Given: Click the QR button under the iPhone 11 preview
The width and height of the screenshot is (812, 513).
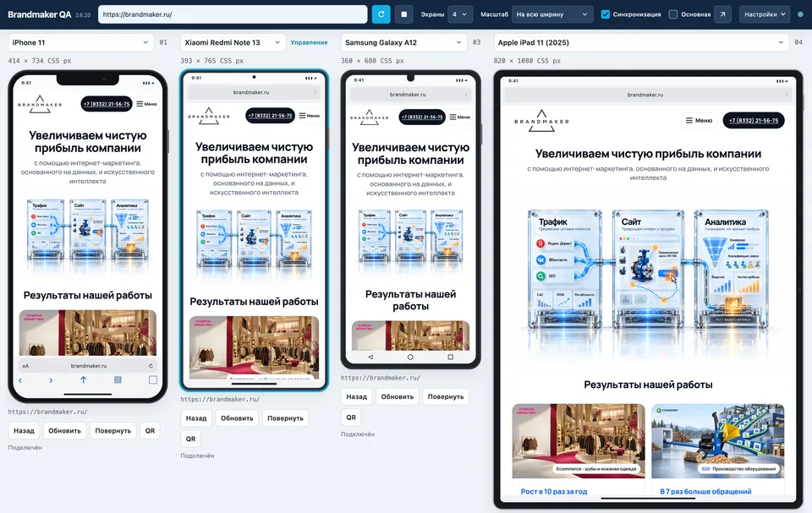Looking at the screenshot, I should pyautogui.click(x=151, y=431).
